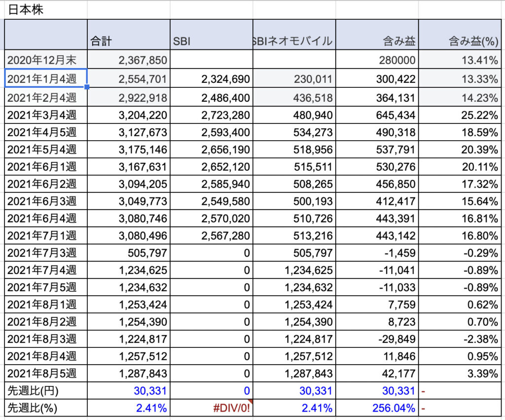Select the cell showing 530,276
505x420 pixels.
tap(377, 167)
